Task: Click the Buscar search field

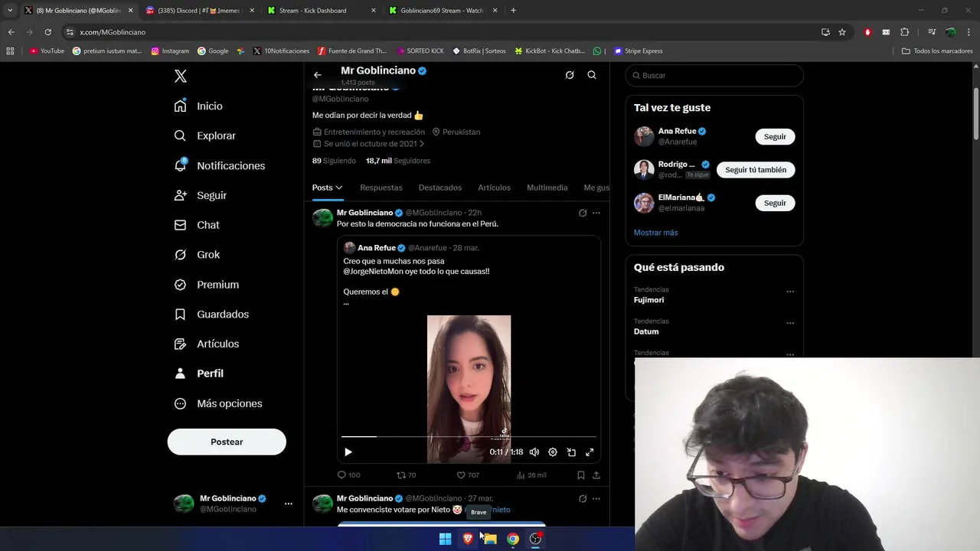Action: coord(714,75)
